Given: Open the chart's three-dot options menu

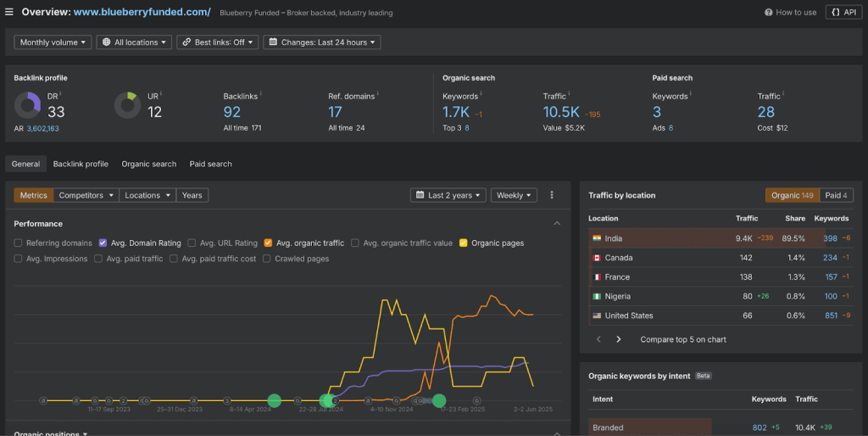Looking at the screenshot, I should 551,195.
